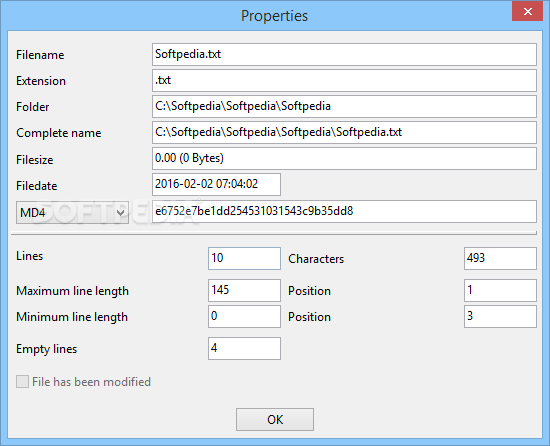
Task: Click the Filesize label
Action: pos(35,160)
